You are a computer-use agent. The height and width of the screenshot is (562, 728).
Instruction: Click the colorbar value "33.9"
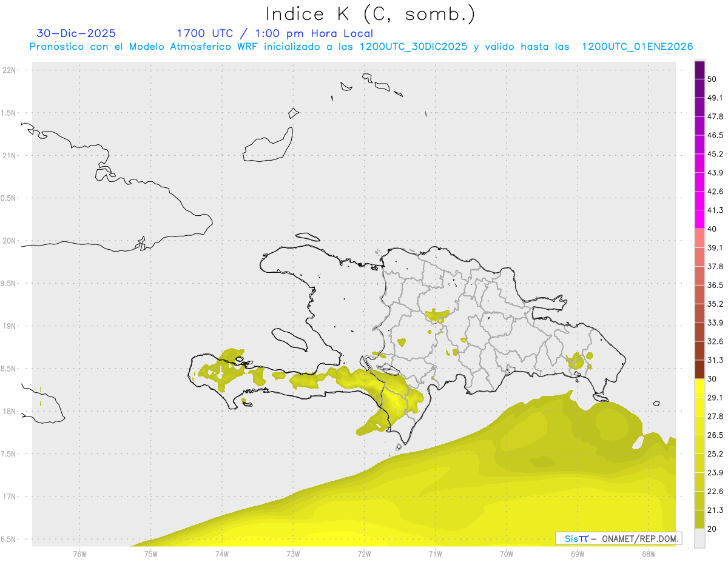(715, 323)
